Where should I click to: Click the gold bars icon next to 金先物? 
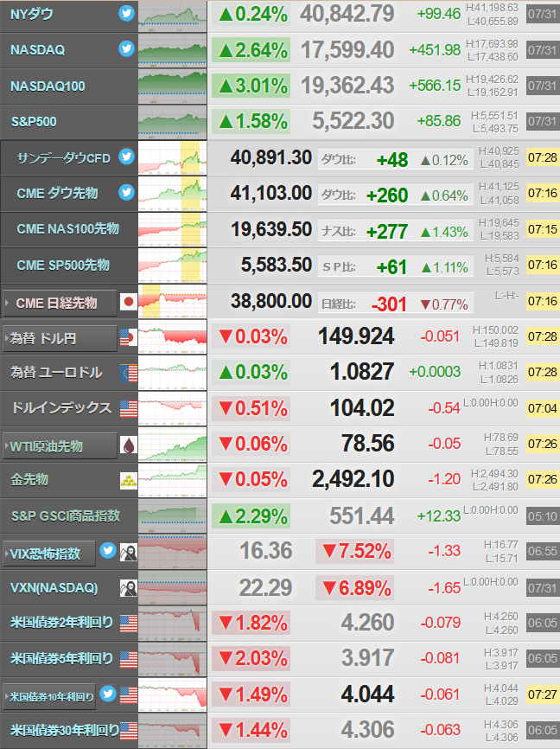pyautogui.click(x=129, y=481)
